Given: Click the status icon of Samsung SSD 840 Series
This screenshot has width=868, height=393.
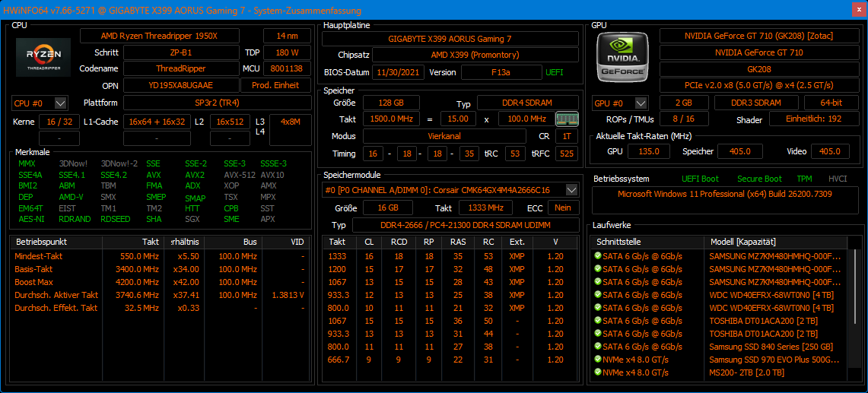Looking at the screenshot, I should coord(598,347).
